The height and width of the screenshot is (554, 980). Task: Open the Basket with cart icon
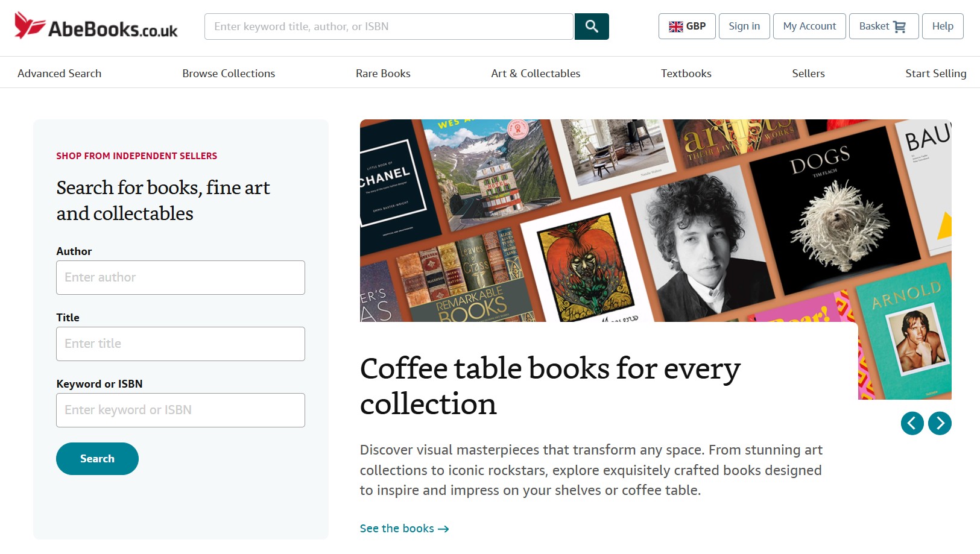[884, 27]
